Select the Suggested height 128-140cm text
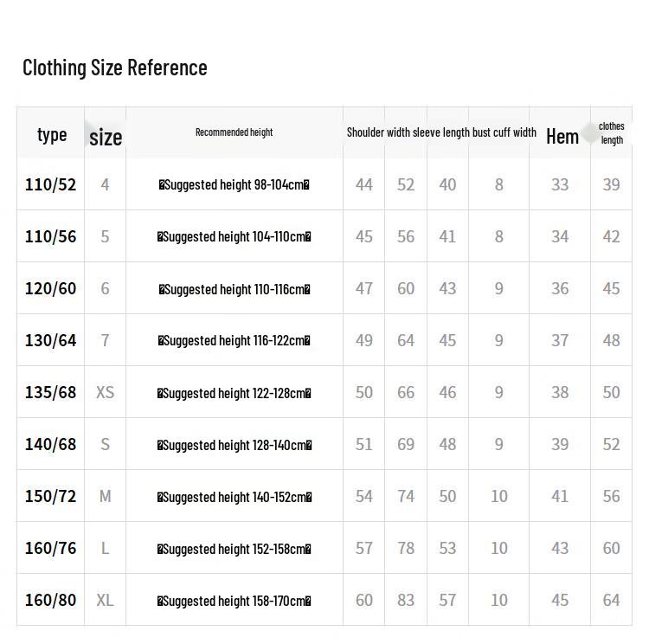The image size is (649, 644). tap(235, 445)
